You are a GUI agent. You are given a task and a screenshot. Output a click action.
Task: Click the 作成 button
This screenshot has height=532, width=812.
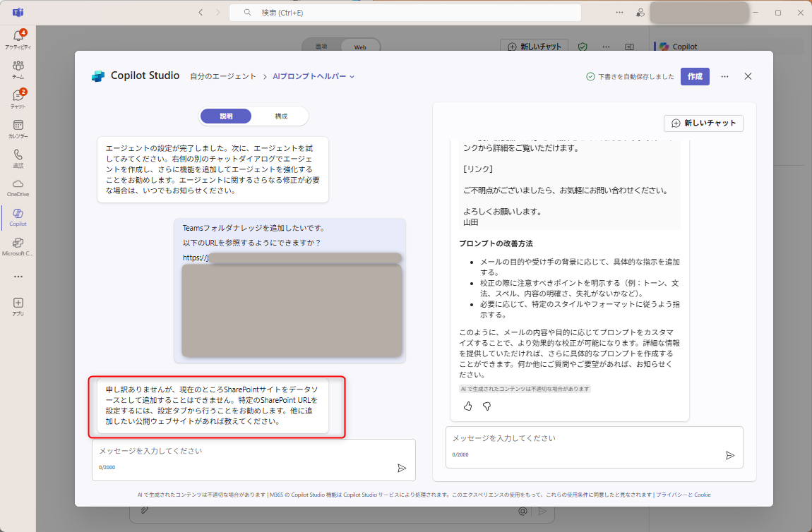pos(695,77)
